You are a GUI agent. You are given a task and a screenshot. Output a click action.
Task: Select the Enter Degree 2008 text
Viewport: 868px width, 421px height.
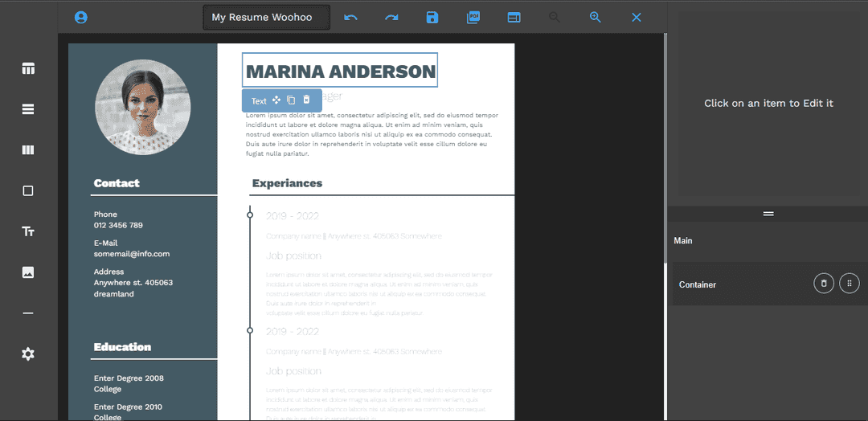(129, 378)
